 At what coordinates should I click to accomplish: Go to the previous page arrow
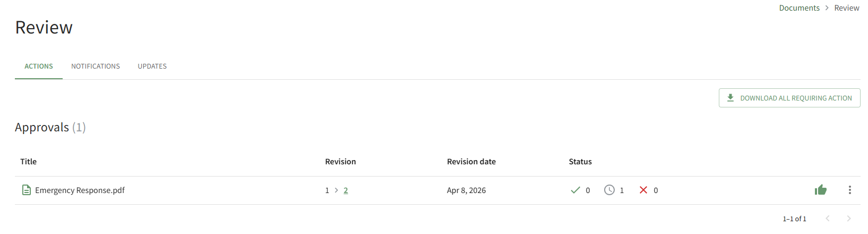click(x=827, y=219)
